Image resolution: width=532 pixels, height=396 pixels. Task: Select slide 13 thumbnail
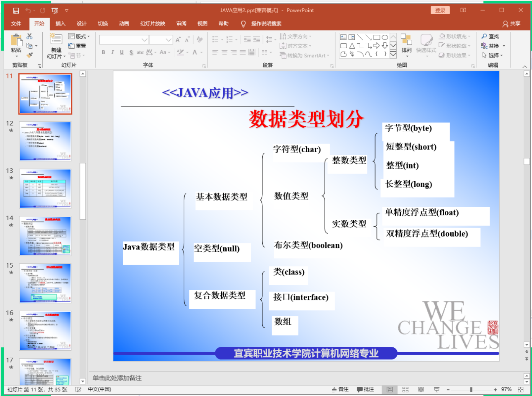45,188
